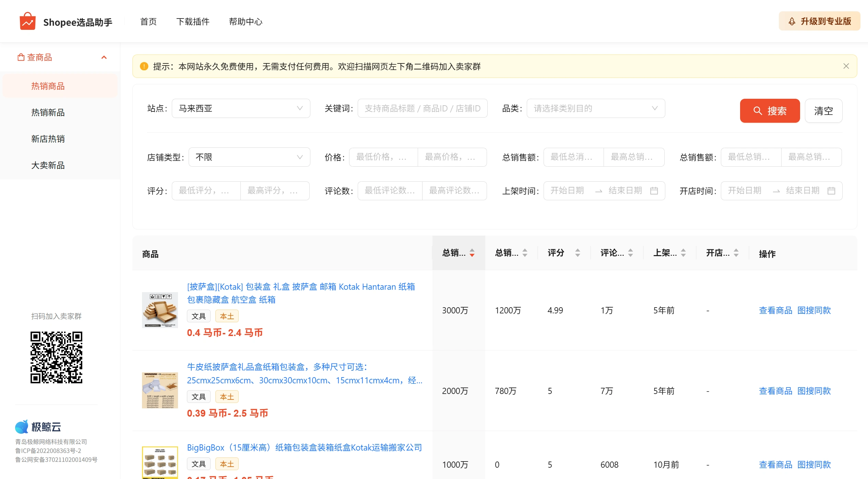Click the 最高价格 input field
This screenshot has height=479, width=868.
click(452, 157)
